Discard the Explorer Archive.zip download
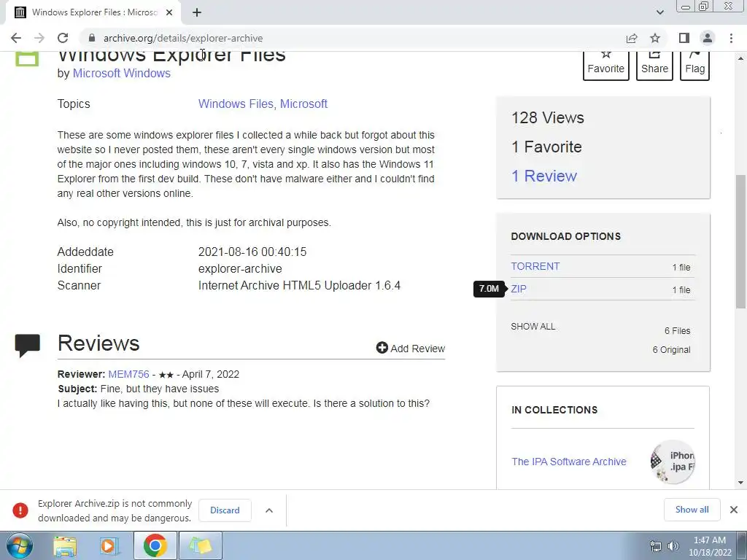 [x=225, y=510]
